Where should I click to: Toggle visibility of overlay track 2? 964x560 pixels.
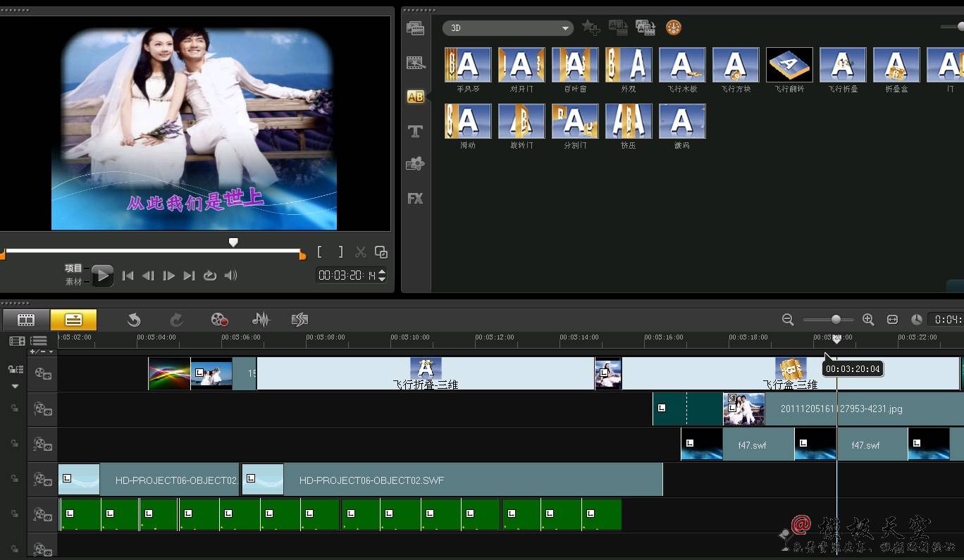tap(43, 444)
